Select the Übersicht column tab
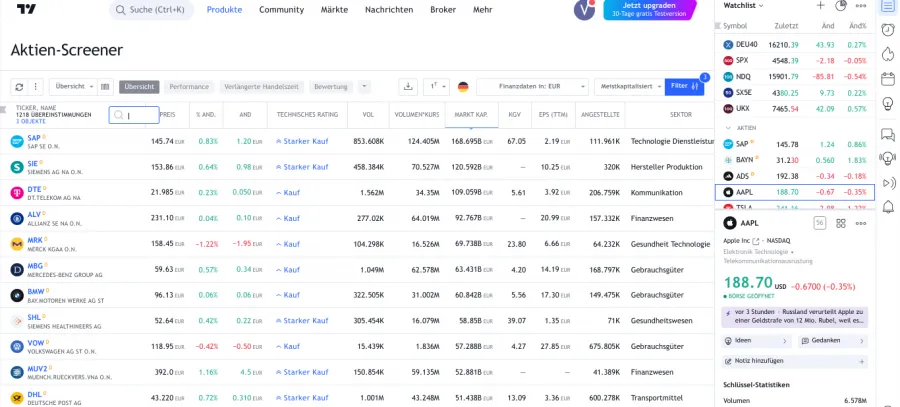The width and height of the screenshot is (900, 407). coord(139,87)
